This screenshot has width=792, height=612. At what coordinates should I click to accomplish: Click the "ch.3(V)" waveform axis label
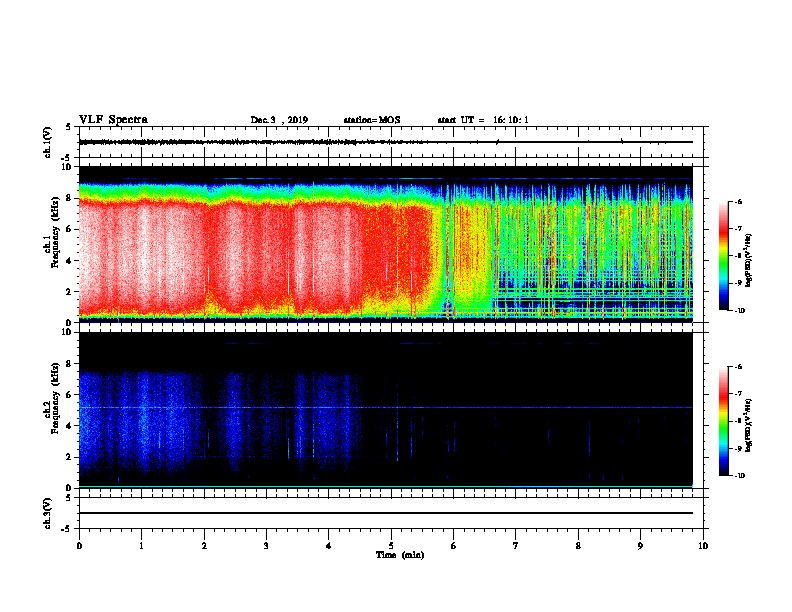(47, 513)
